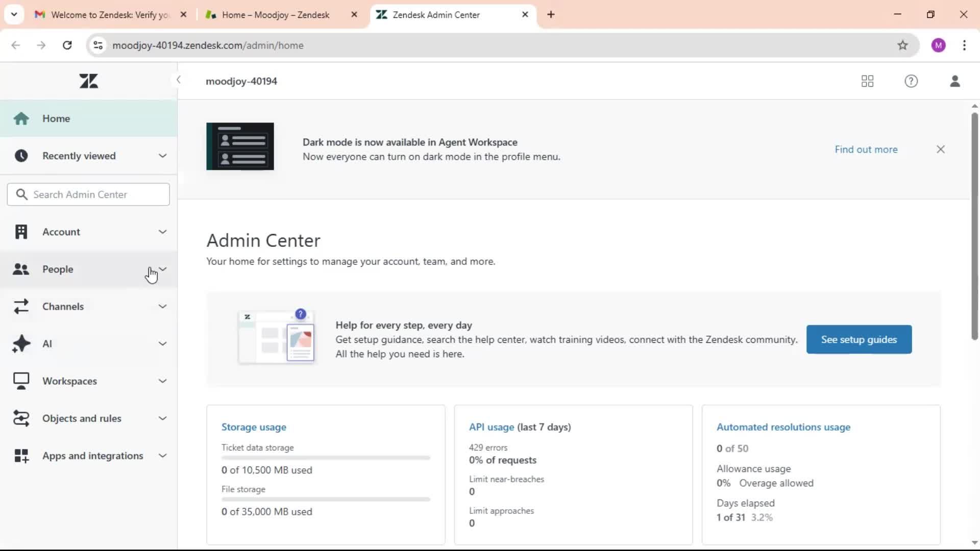This screenshot has width=980, height=551.
Task: Expand the Recently viewed chevron
Action: pyautogui.click(x=162, y=156)
